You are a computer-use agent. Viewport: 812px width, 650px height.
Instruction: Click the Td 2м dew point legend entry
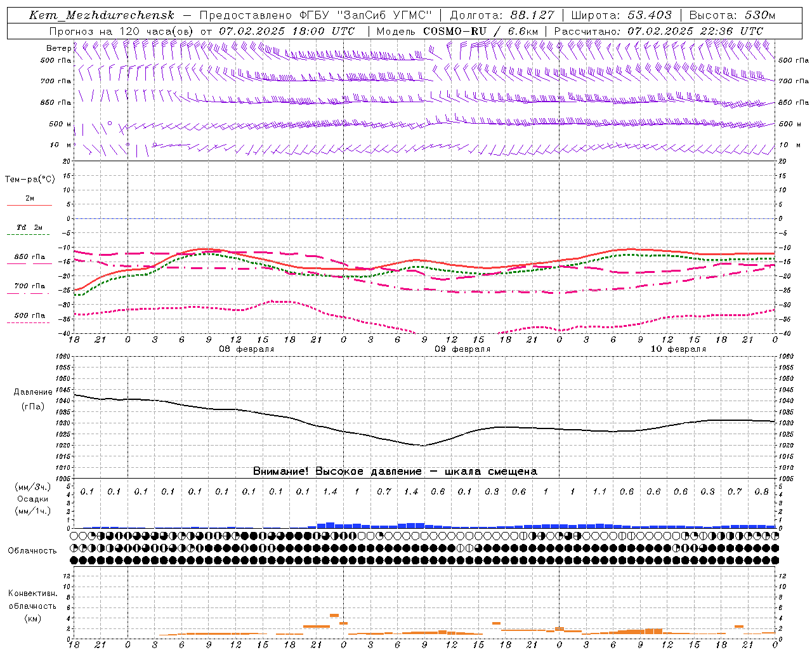coord(29,227)
